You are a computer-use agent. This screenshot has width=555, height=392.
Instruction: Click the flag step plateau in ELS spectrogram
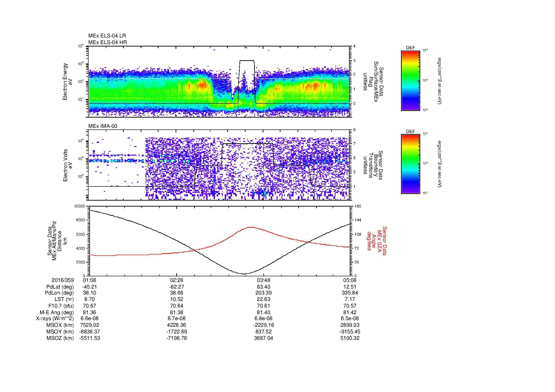pos(247,61)
